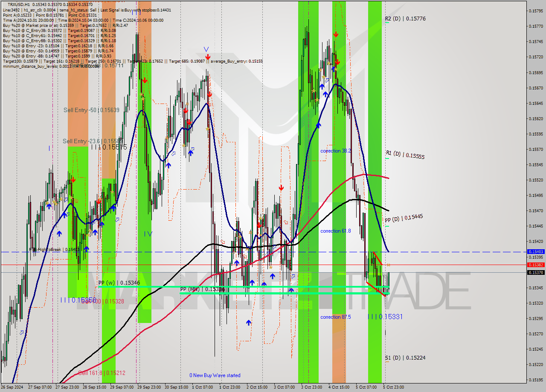Select the 'Sell Entry -50 | 0.15639' label

91,110
